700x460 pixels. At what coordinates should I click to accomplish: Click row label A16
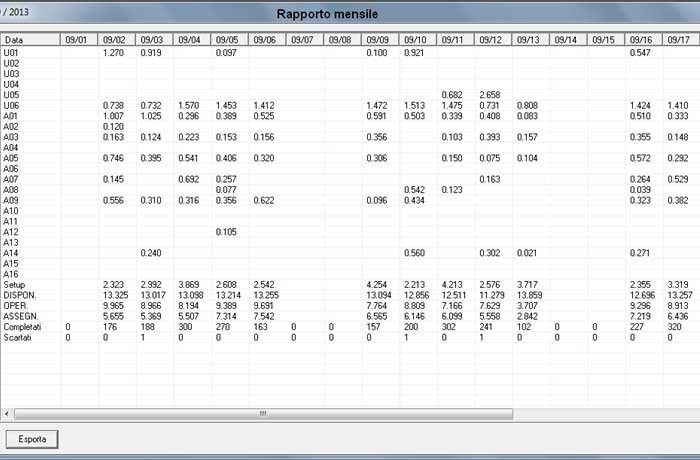click(x=11, y=274)
